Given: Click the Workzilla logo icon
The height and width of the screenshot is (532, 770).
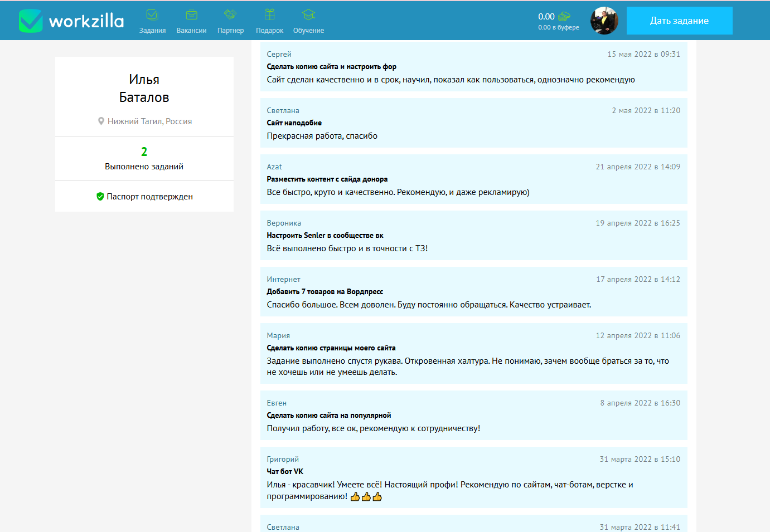Looking at the screenshot, I should tap(31, 21).
